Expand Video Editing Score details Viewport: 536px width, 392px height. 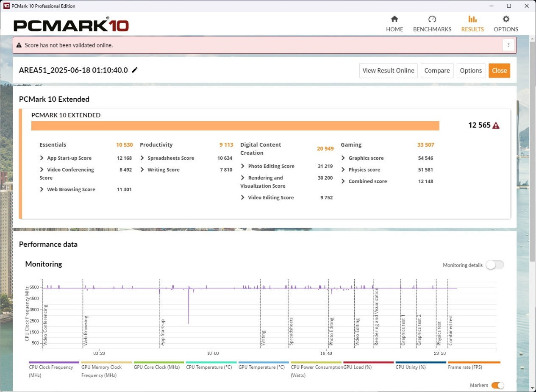242,197
